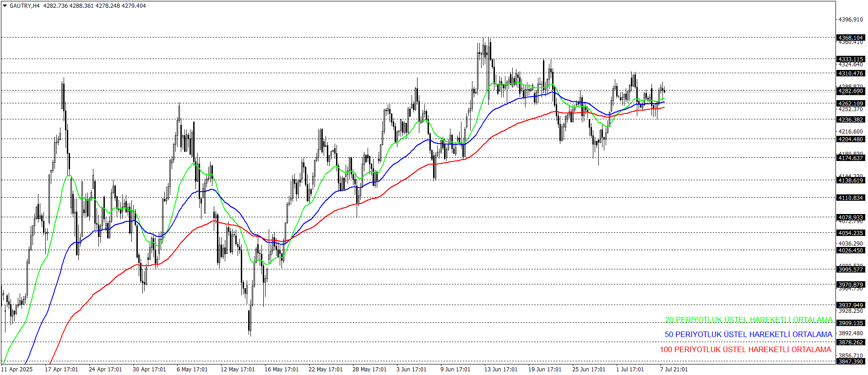
Task: Select the 3970.879 price level label
Action: pyautogui.click(x=851, y=284)
